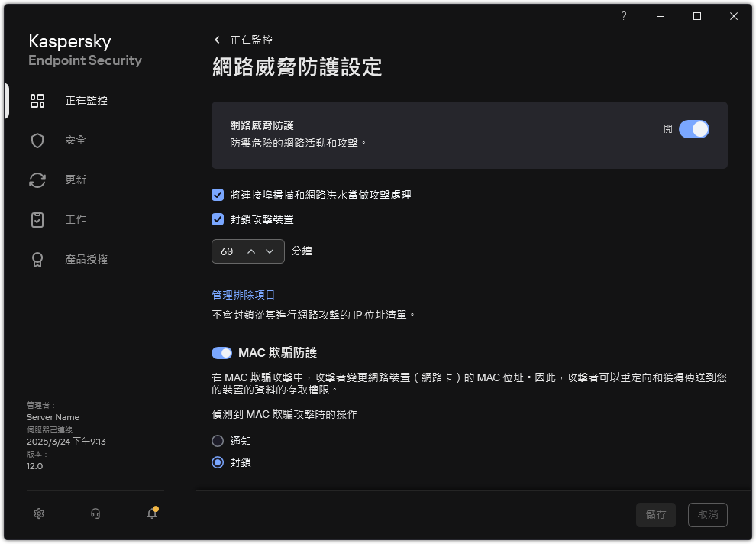Toggle the MAC 欺騙防護 switch
The height and width of the screenshot is (544, 756).
point(221,352)
